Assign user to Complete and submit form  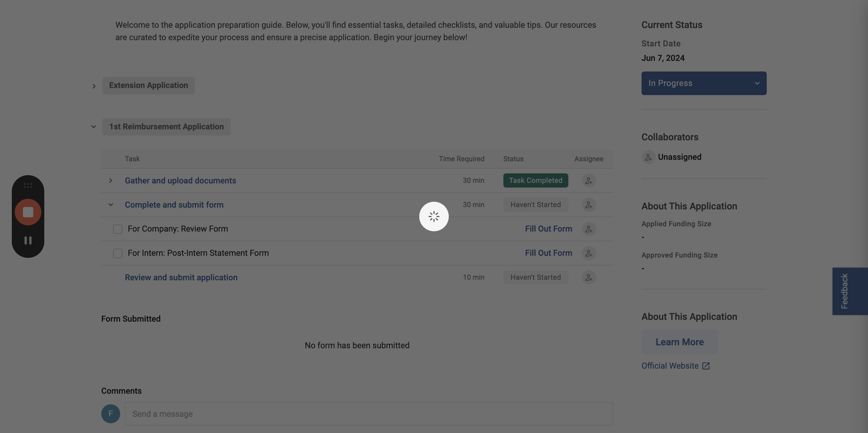coord(589,205)
